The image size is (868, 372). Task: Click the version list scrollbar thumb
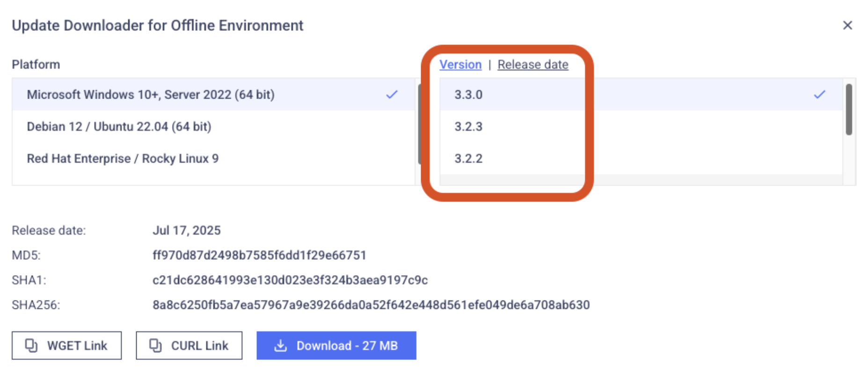(x=849, y=110)
